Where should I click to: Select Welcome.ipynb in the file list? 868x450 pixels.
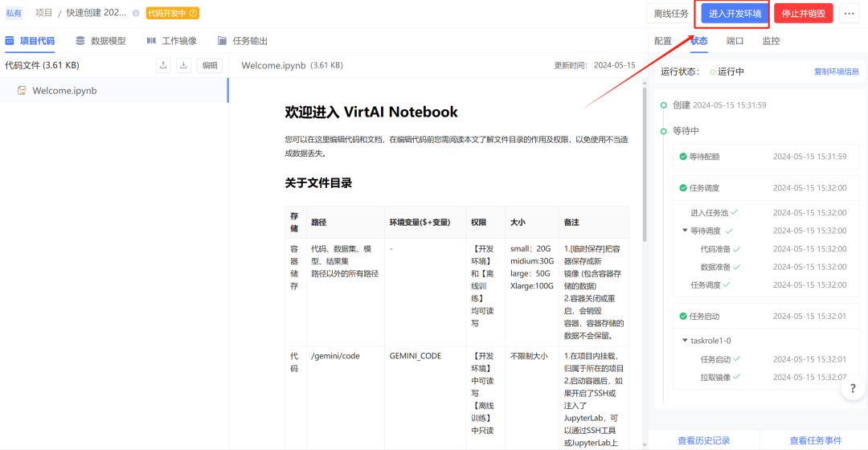[114, 90]
